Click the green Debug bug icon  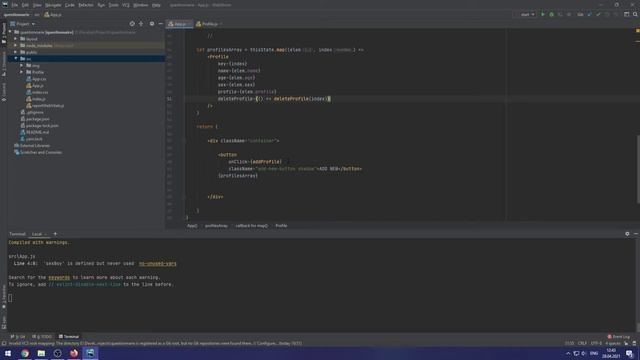tap(551, 14)
